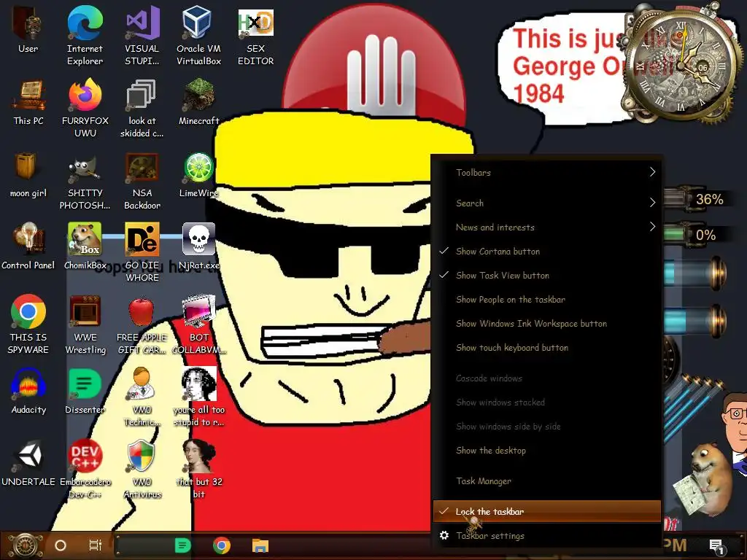Launch the Minecraft shortcut
747x560 pixels.
point(198,102)
